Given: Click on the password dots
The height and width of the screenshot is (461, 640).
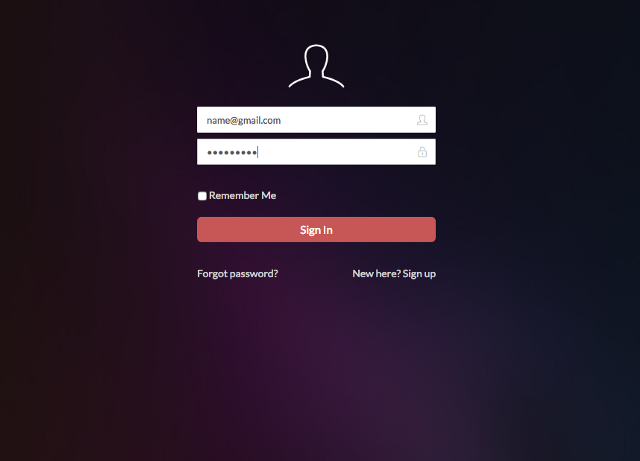Looking at the screenshot, I should pos(232,153).
